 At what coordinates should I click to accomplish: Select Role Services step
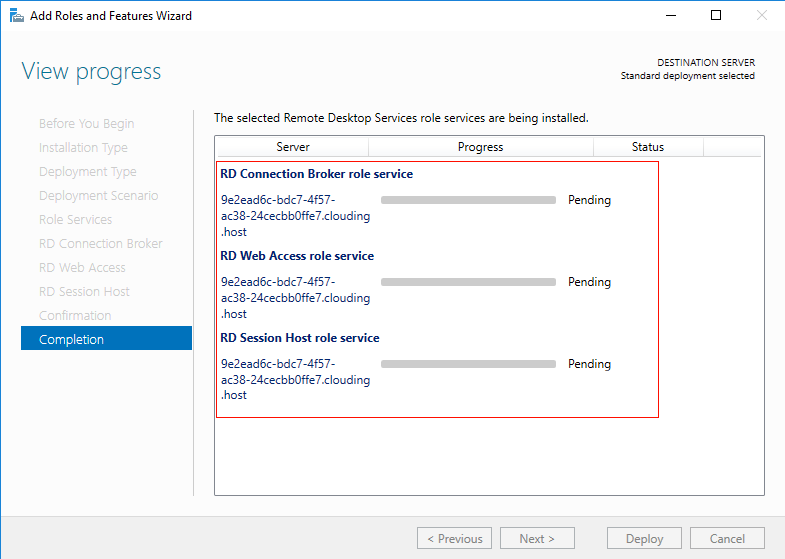[76, 220]
